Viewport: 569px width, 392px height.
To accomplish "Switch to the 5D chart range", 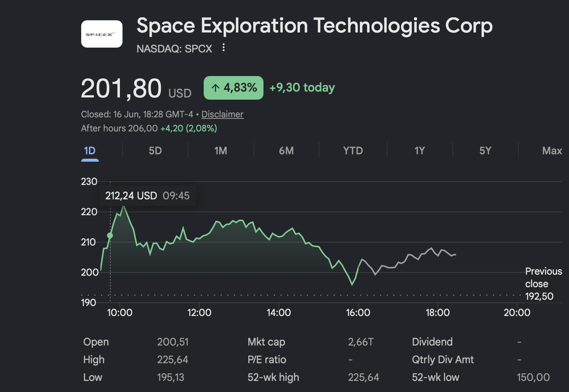I will click(155, 151).
